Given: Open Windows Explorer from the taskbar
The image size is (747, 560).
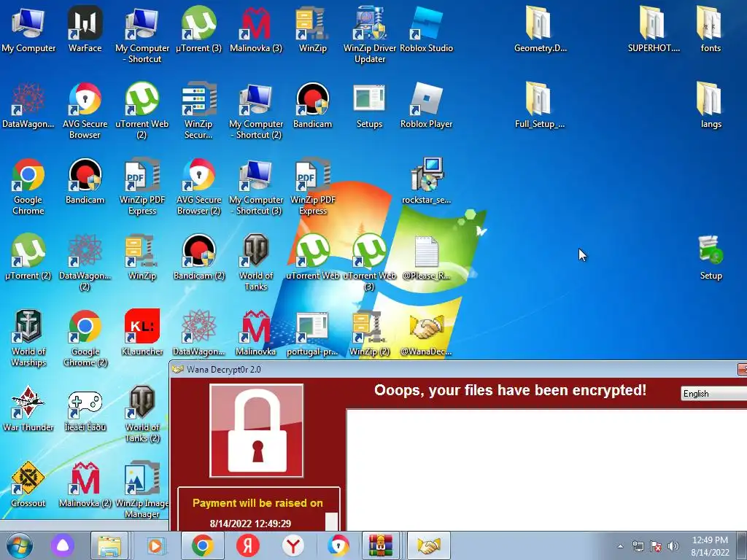Looking at the screenshot, I should 109,545.
